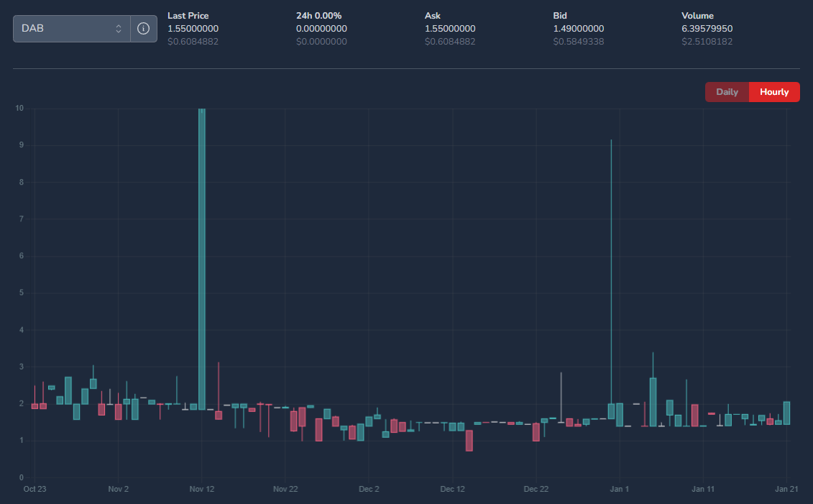The image size is (813, 504).
Task: Click the Bid value 1.49000000
Action: click(x=579, y=29)
